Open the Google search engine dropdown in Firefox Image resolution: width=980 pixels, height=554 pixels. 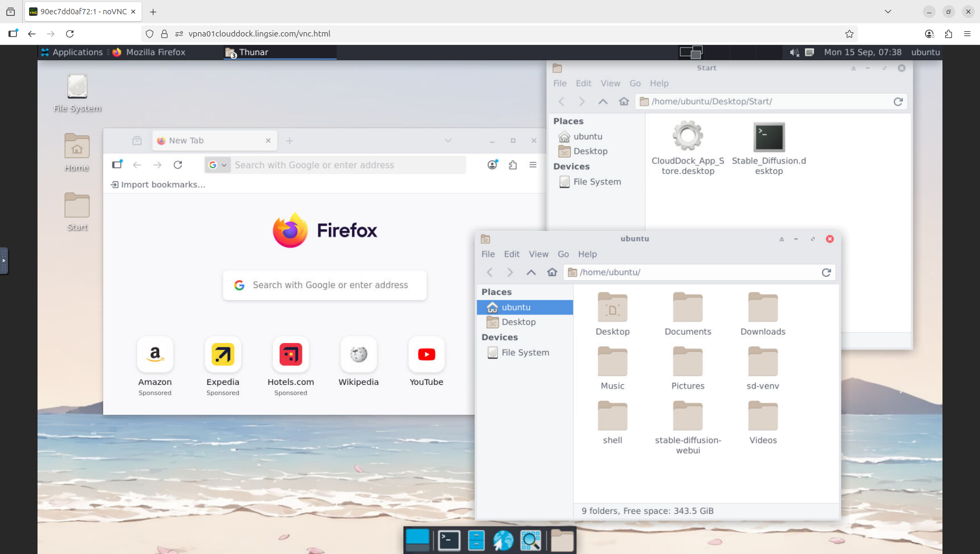(217, 164)
